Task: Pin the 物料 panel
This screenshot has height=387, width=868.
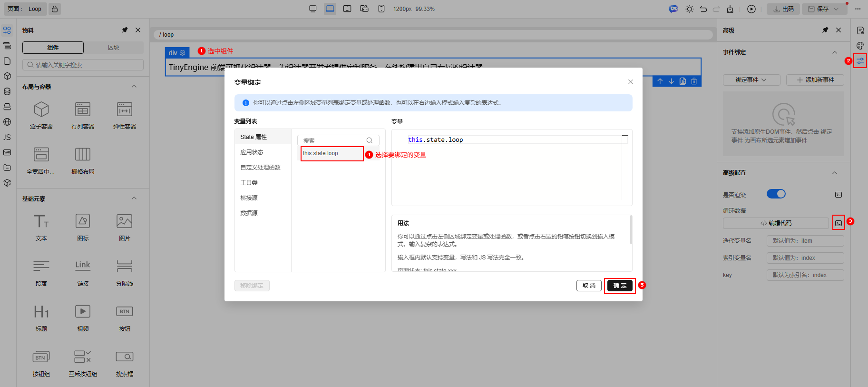Action: pos(125,30)
